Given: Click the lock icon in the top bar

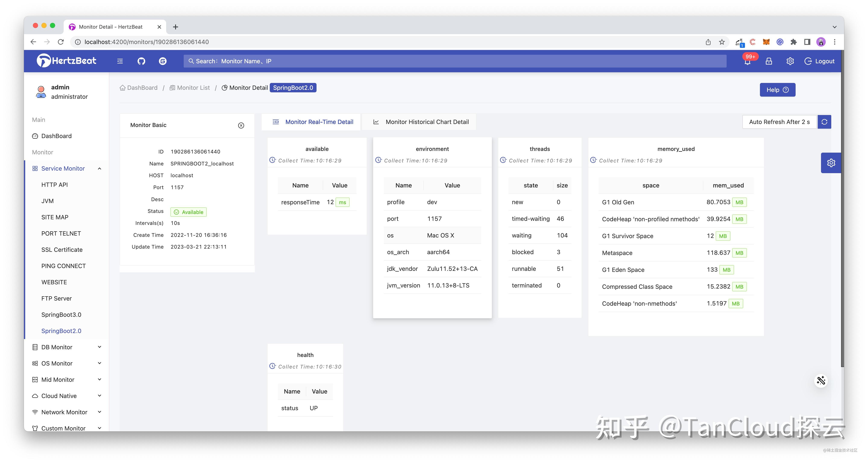Looking at the screenshot, I should point(769,61).
